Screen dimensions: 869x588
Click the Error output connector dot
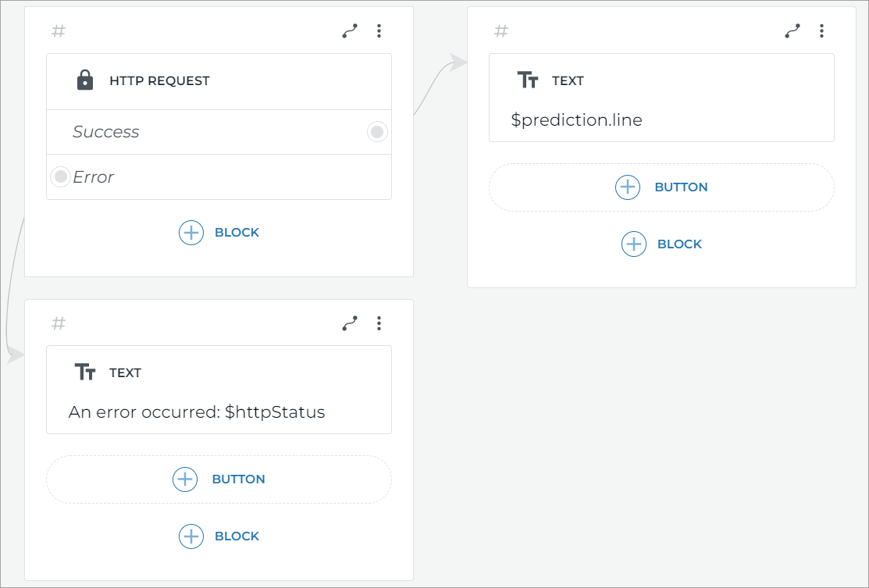[61, 176]
